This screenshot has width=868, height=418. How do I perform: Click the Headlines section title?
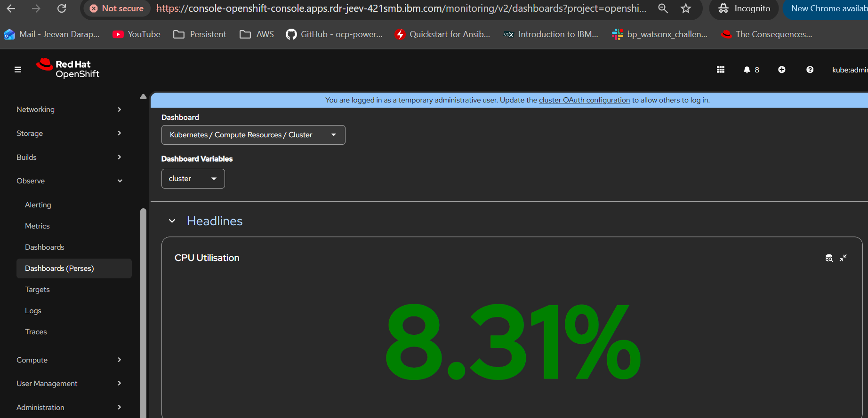[x=215, y=221]
